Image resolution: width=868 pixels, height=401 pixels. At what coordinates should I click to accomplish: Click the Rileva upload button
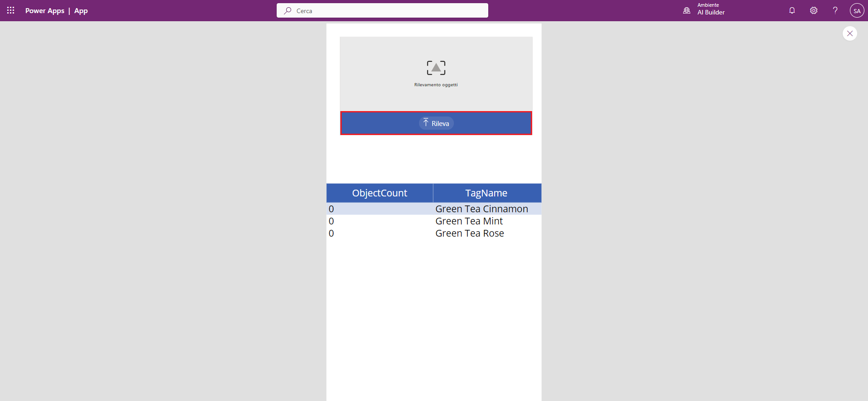436,123
